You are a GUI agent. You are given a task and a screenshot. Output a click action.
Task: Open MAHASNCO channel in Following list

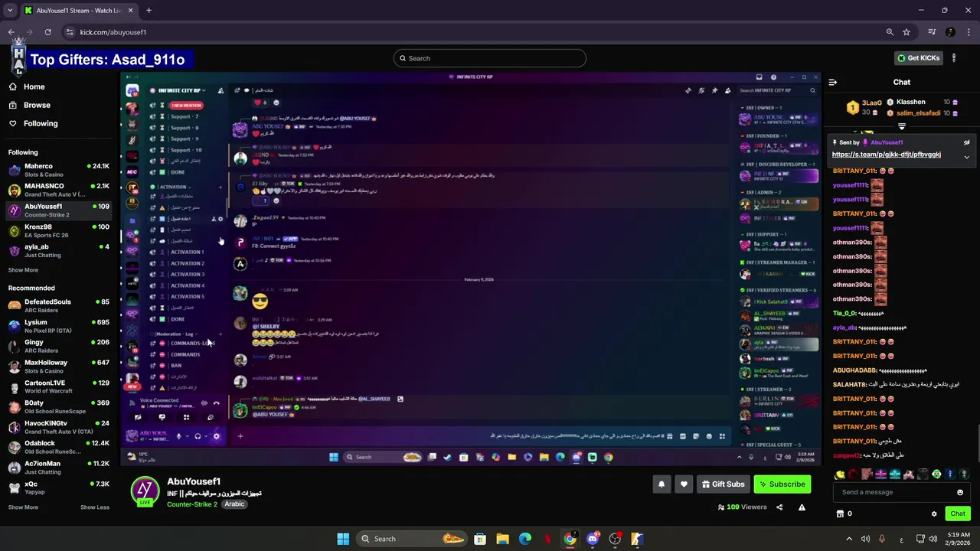click(x=60, y=190)
